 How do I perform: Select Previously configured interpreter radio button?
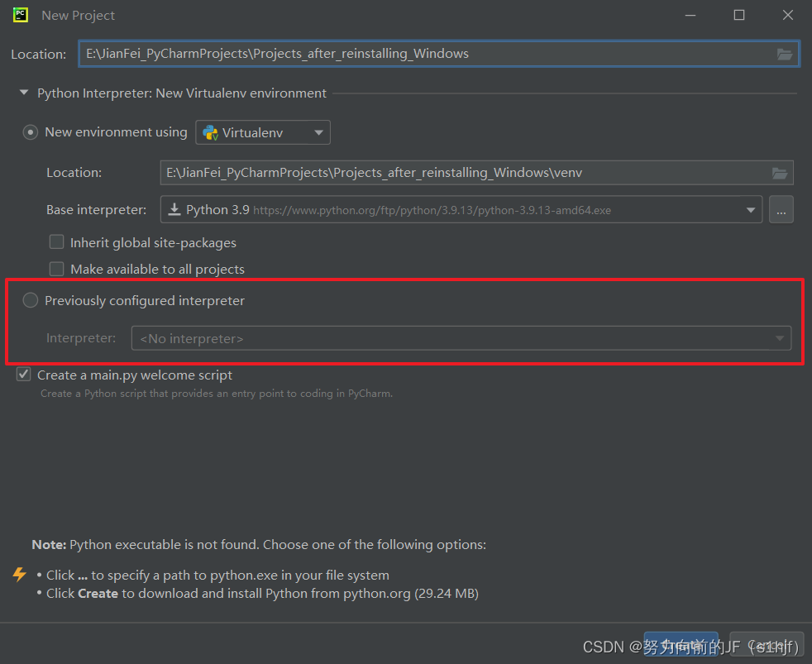(x=31, y=300)
